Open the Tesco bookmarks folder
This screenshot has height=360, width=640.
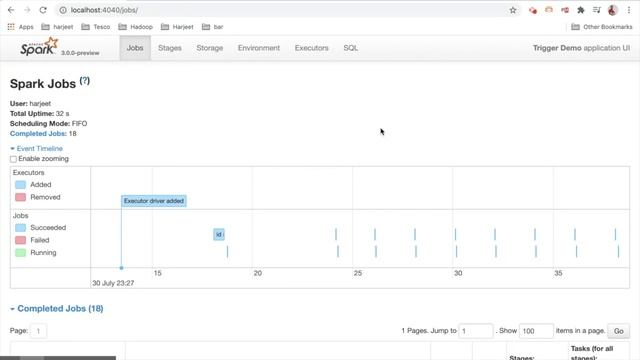tap(96, 27)
